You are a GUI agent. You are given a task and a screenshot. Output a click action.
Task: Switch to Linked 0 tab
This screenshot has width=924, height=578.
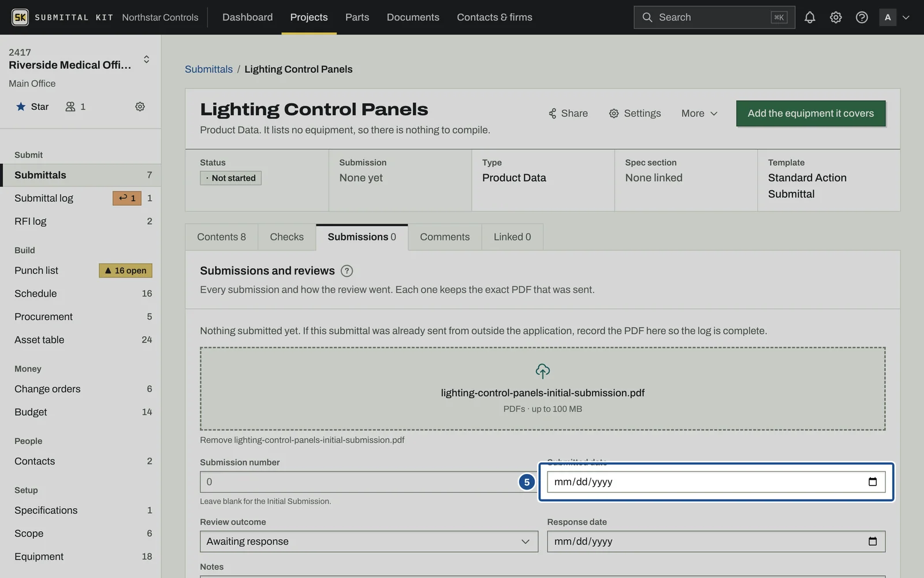512,237
